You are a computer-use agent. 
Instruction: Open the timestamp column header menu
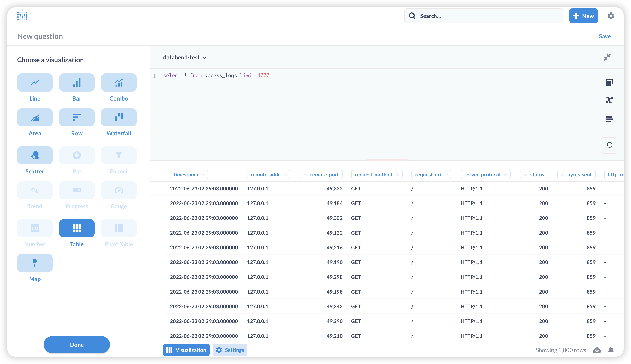point(189,174)
